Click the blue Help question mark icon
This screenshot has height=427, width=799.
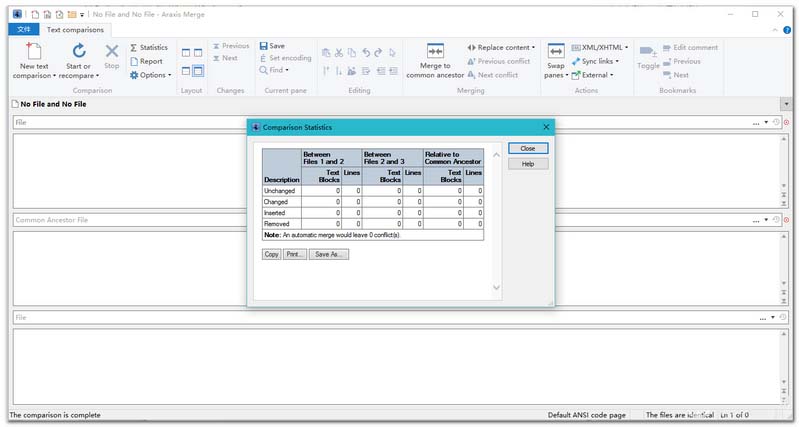[x=787, y=30]
